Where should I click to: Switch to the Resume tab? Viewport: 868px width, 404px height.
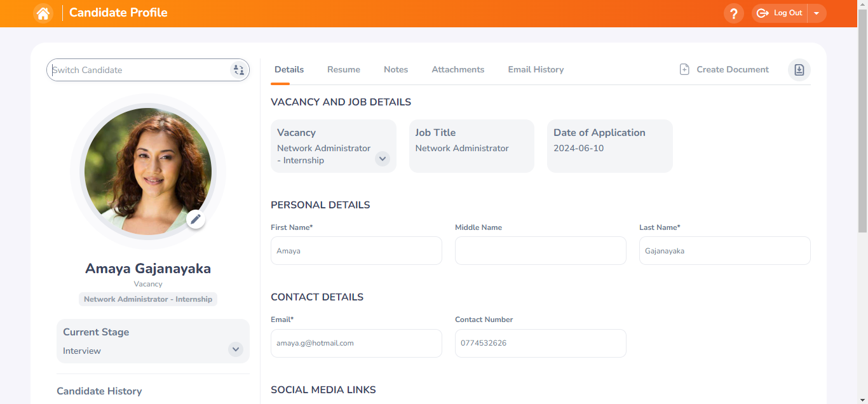[343, 69]
